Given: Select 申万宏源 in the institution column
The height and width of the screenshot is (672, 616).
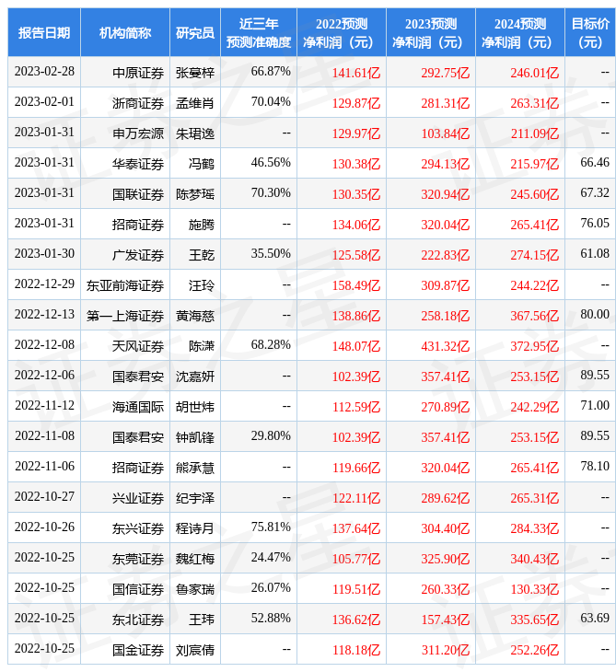Looking at the screenshot, I should pos(138,133).
